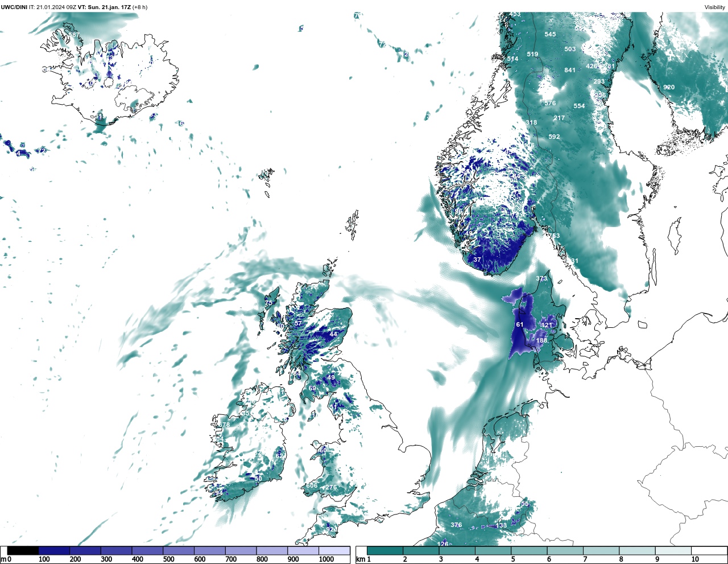Click the "km 1" kilometre scale label

click(x=364, y=559)
